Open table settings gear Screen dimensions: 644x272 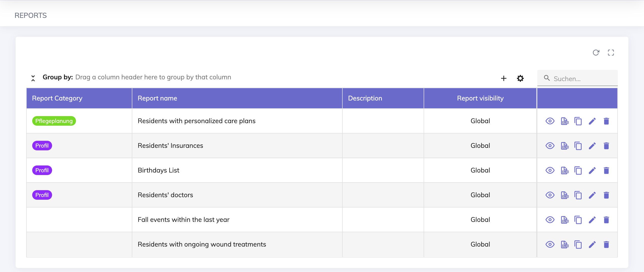point(520,78)
